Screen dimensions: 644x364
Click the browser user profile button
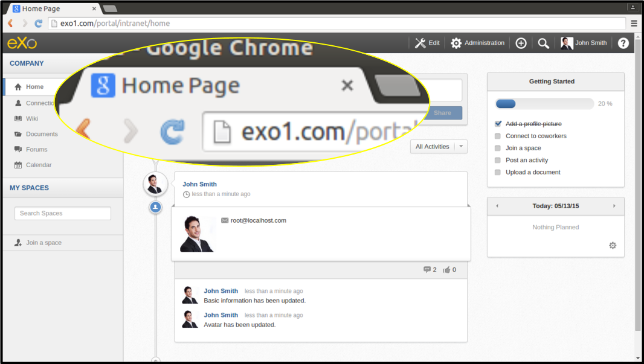632,7
